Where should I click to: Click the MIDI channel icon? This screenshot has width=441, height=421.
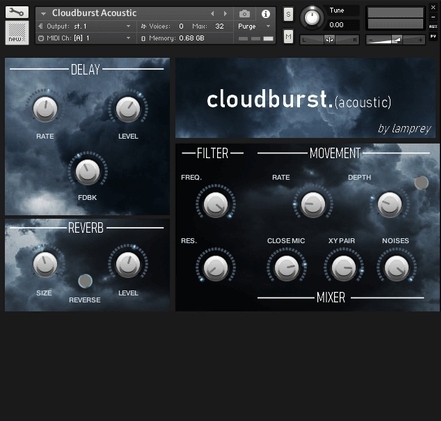coord(41,38)
